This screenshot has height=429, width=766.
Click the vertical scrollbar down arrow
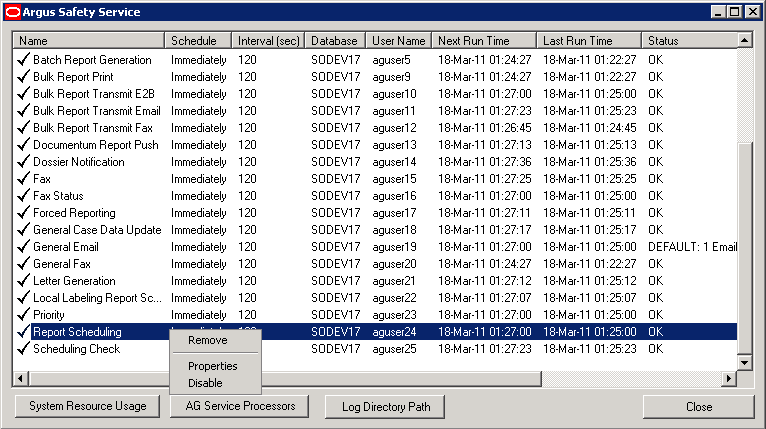[x=744, y=363]
